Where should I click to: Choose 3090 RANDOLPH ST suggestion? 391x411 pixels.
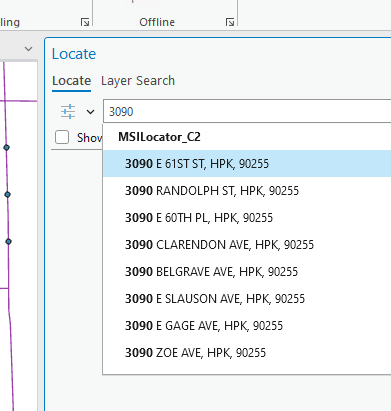[247, 191]
